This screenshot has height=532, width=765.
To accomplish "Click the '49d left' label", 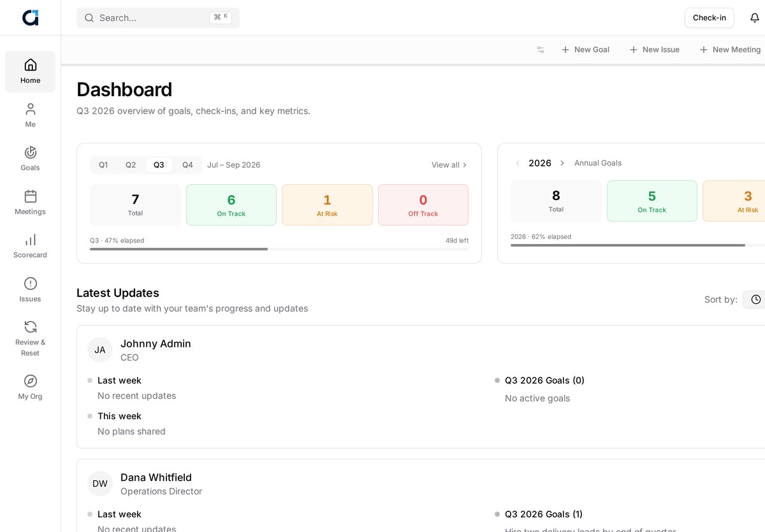I will click(457, 241).
